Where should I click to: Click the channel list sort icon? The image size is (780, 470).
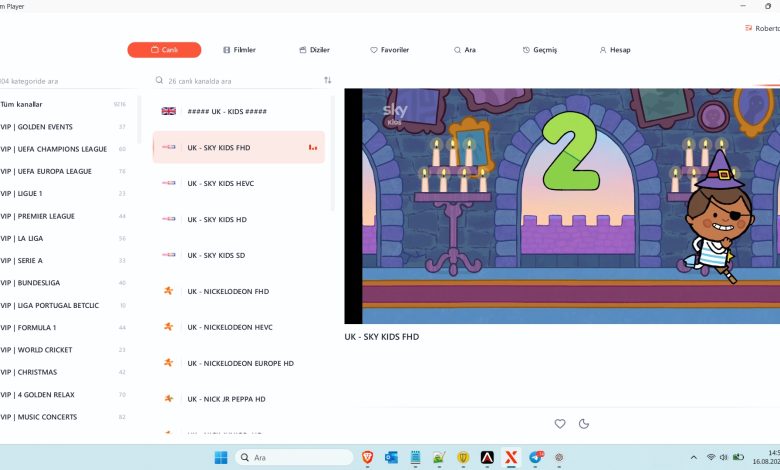tap(327, 80)
